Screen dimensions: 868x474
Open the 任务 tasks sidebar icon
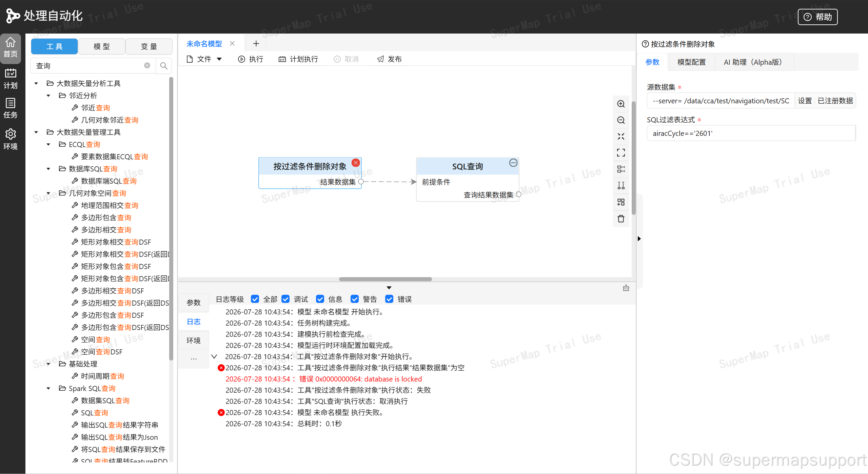[x=11, y=108]
